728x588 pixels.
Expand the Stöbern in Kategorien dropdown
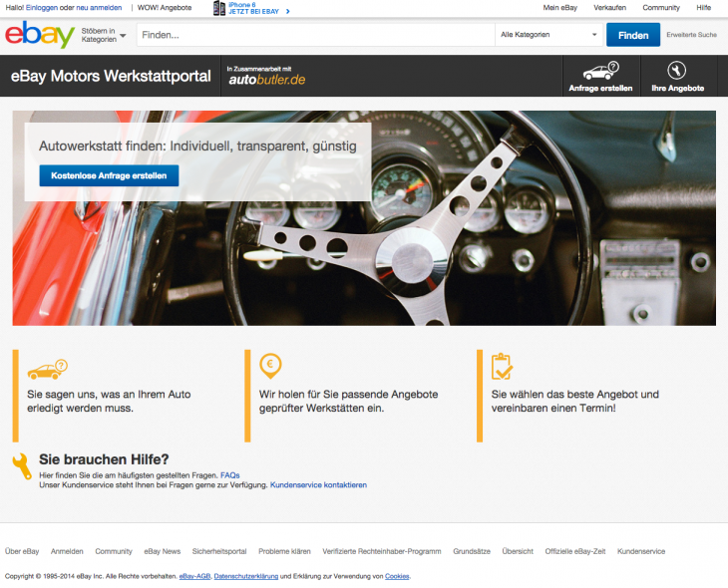pyautogui.click(x=103, y=35)
